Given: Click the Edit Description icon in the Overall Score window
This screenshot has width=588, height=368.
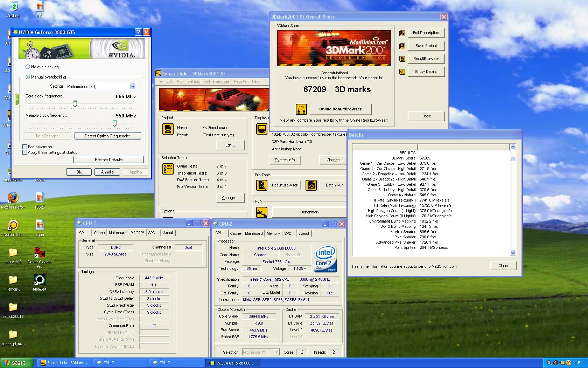Looking at the screenshot, I should [x=402, y=33].
